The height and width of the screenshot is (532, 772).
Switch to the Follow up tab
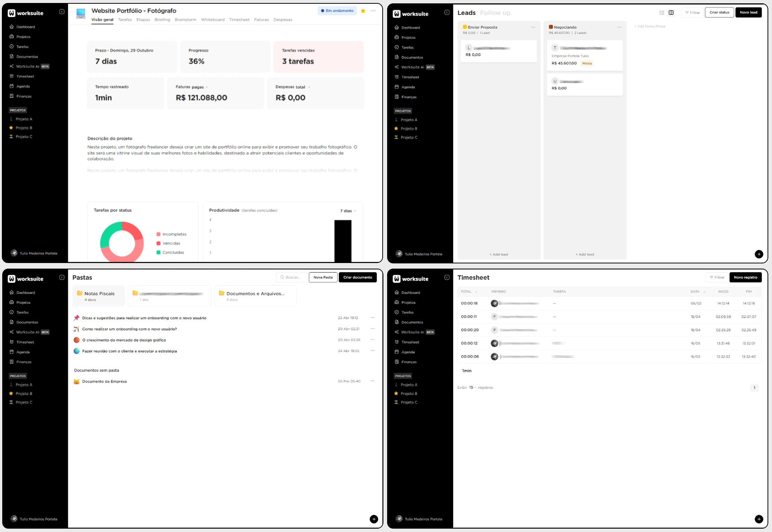click(x=495, y=13)
